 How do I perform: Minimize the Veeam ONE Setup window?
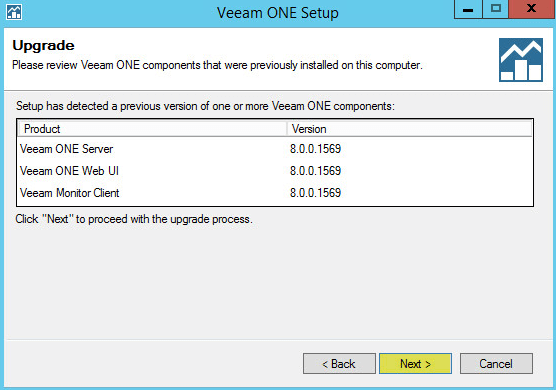(468, 9)
